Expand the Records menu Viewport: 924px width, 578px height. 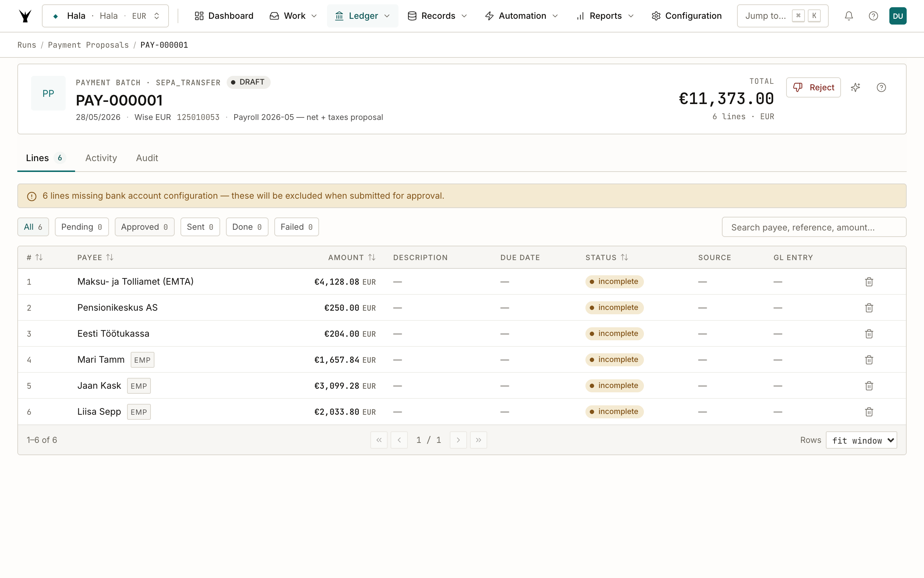[x=437, y=16]
